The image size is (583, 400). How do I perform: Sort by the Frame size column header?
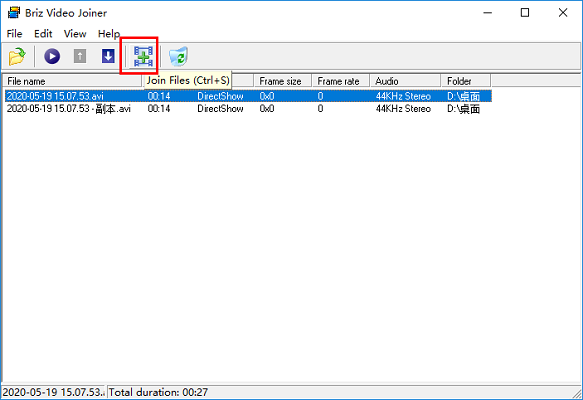[x=283, y=81]
